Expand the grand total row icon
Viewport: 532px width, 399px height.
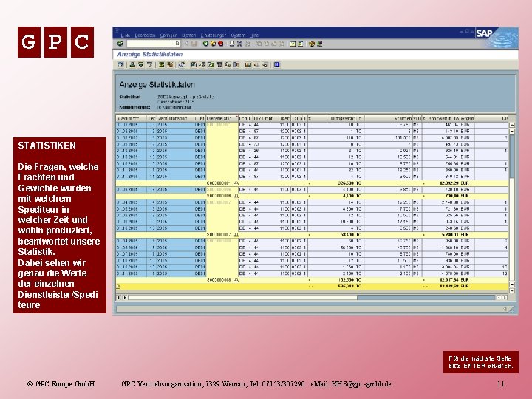tap(118, 287)
